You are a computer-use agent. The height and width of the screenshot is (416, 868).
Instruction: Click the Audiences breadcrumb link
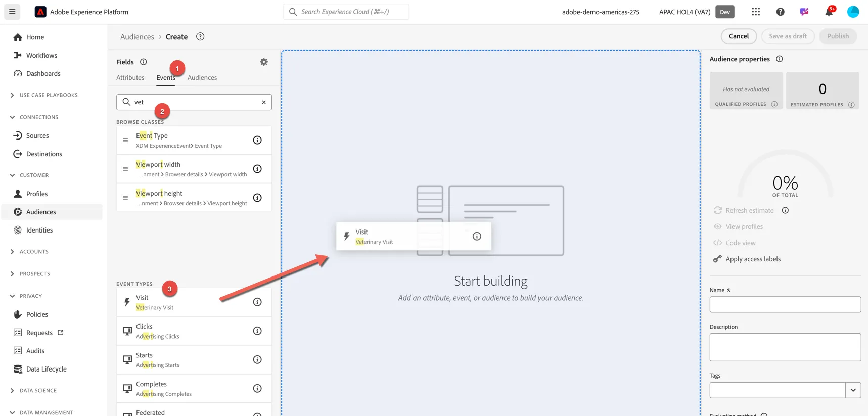137,37
